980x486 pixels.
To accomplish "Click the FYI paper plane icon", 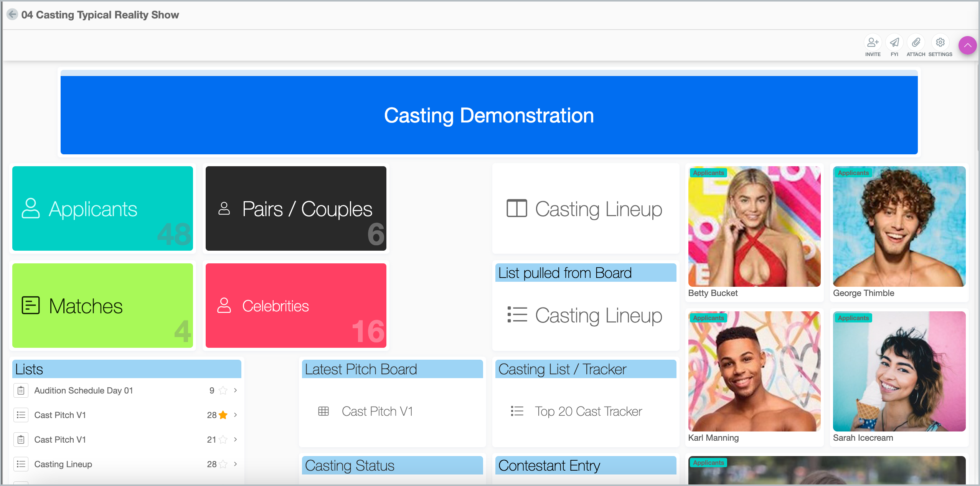I will 894,42.
